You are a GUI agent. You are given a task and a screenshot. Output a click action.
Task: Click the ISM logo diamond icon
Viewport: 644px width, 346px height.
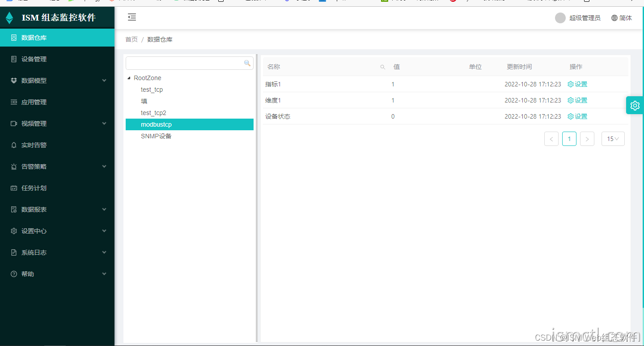(x=9, y=18)
